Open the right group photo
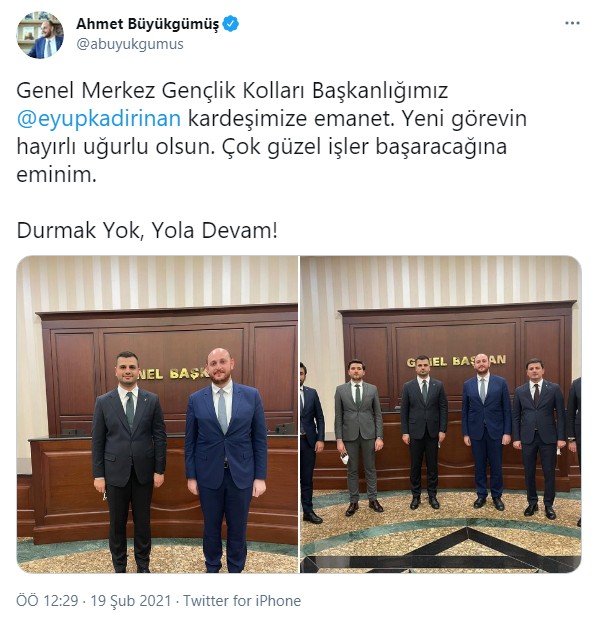The width and height of the screenshot is (598, 626). pyautogui.click(x=441, y=414)
